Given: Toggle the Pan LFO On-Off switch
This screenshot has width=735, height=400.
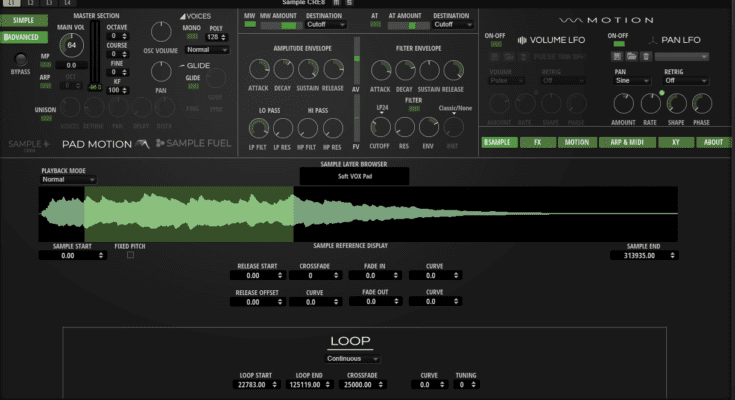Looking at the screenshot, I should point(617,43).
